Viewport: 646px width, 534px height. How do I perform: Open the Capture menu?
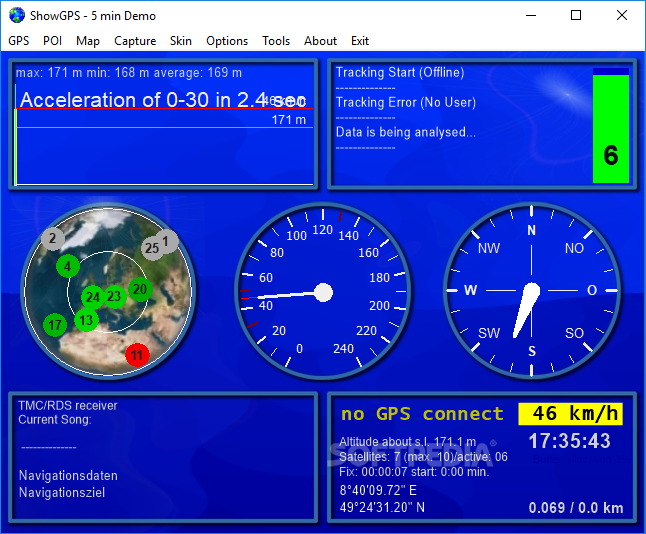[135, 41]
